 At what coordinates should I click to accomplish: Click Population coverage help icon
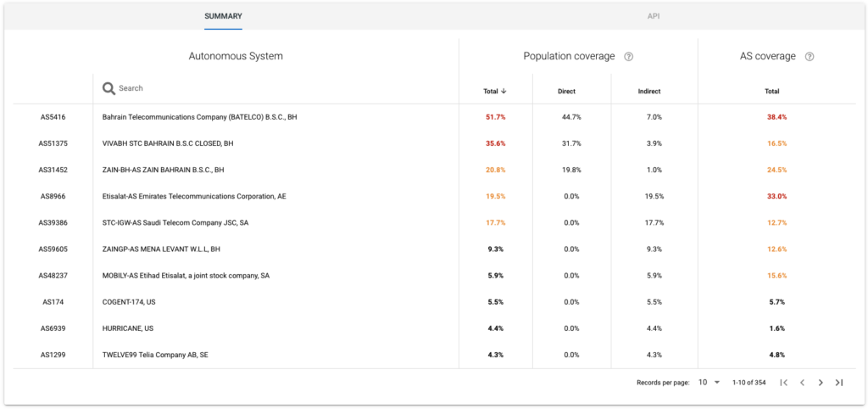click(629, 57)
